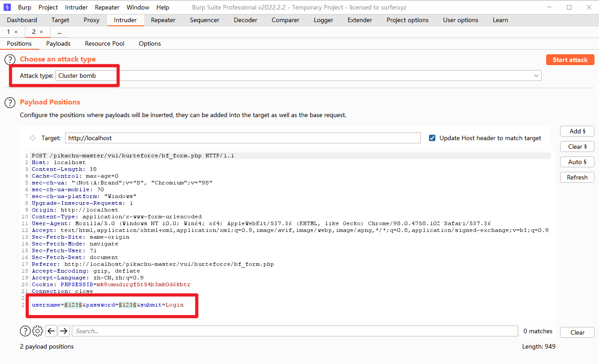This screenshot has height=364, width=599.
Task: Expand the Attack type dropdown
Action: [536, 76]
